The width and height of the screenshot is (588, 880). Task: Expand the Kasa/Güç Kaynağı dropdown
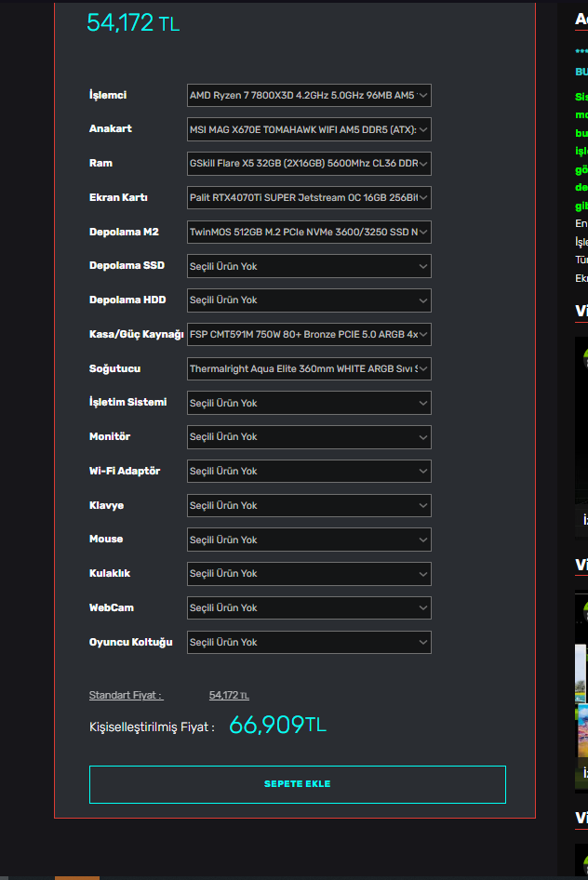pos(309,335)
